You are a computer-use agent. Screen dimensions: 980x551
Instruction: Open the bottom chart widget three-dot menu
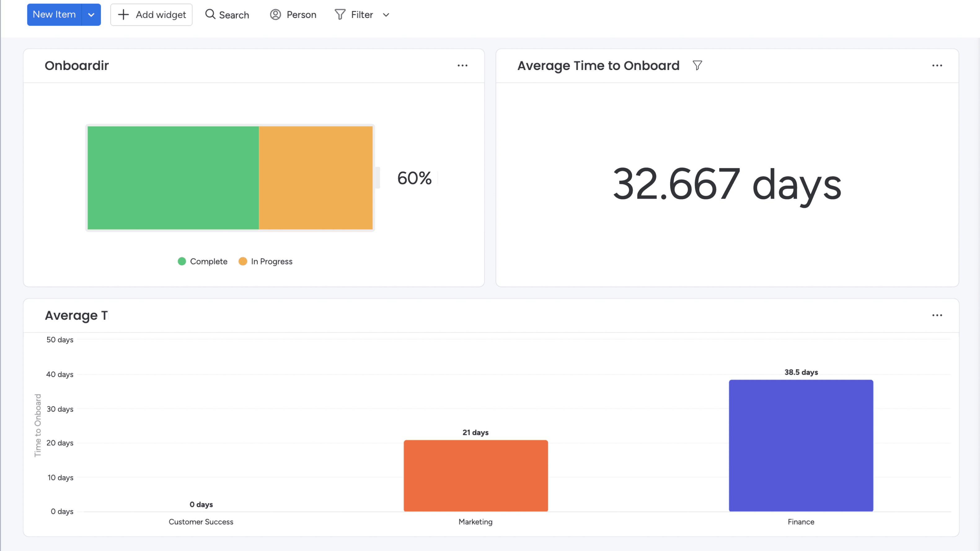pos(937,316)
